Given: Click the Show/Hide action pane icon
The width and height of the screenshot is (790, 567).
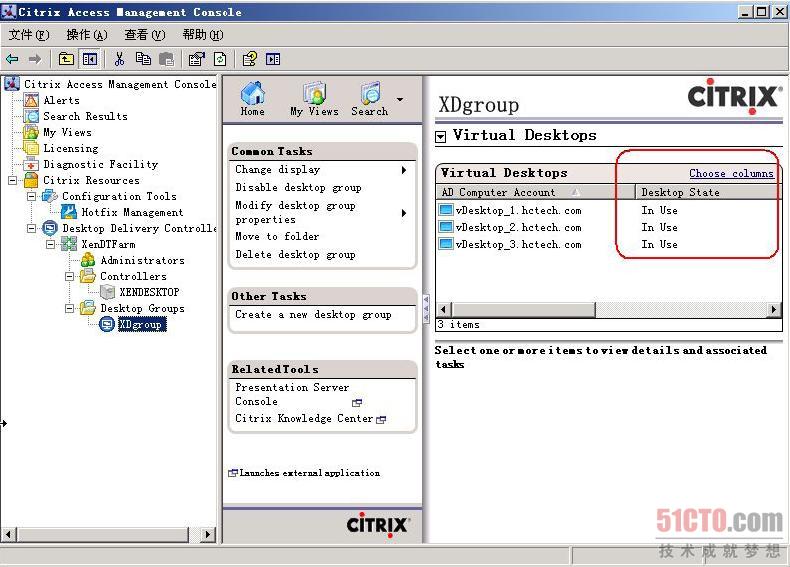Looking at the screenshot, I should click(x=273, y=59).
